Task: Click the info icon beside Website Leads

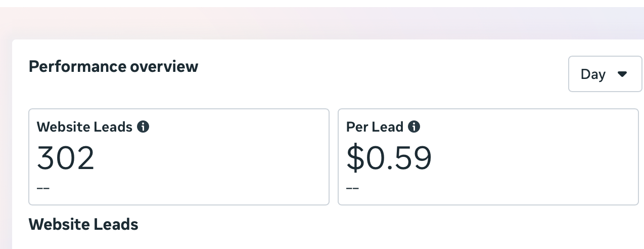Action: (143, 127)
